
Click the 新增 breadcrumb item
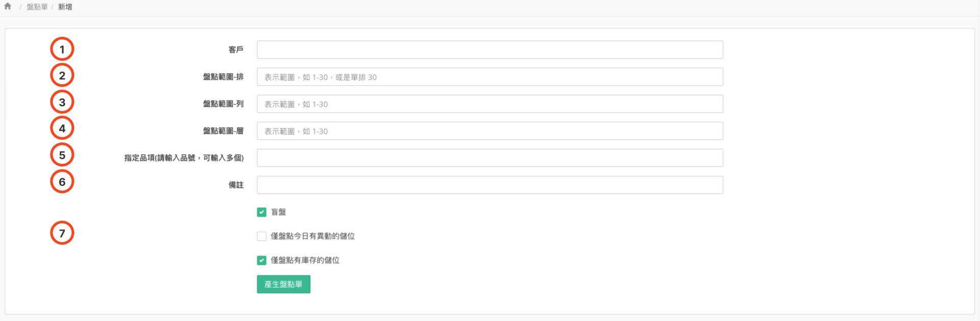pyautogui.click(x=65, y=7)
